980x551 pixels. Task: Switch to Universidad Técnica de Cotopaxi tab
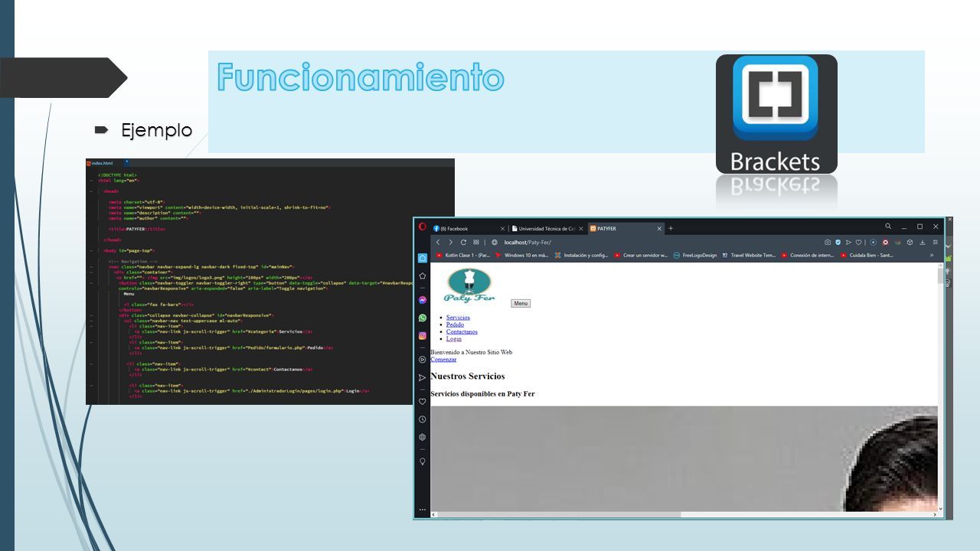coord(547,228)
